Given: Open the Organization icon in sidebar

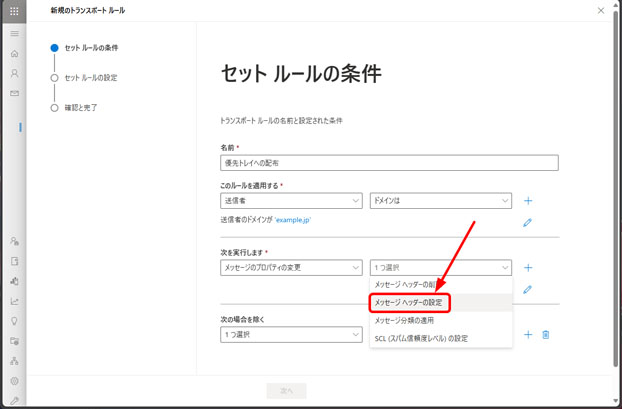Looking at the screenshot, I should [x=15, y=361].
